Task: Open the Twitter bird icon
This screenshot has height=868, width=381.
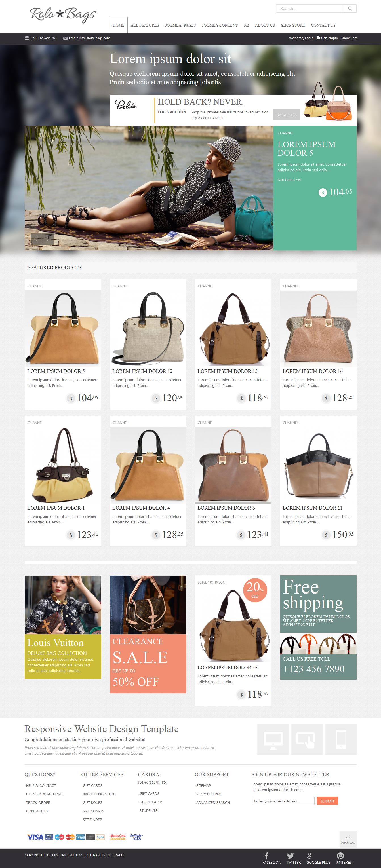Action: click(290, 856)
